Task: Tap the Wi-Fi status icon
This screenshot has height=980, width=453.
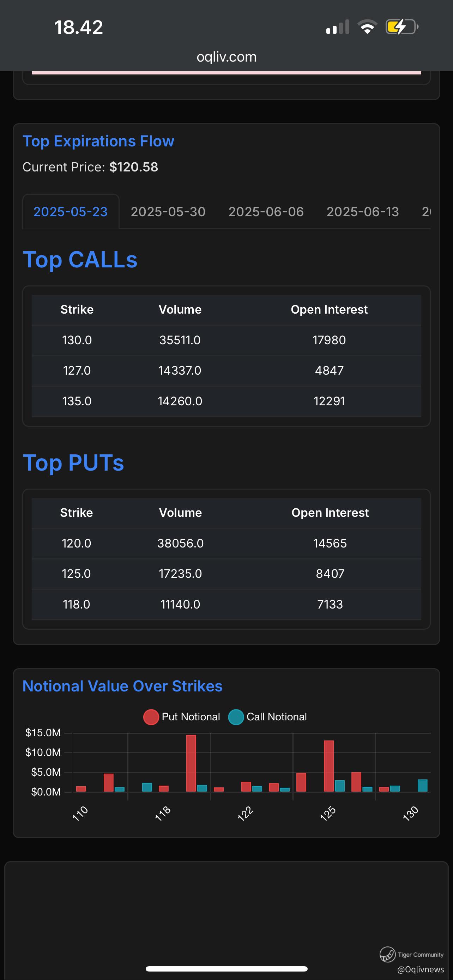Action: [x=367, y=28]
